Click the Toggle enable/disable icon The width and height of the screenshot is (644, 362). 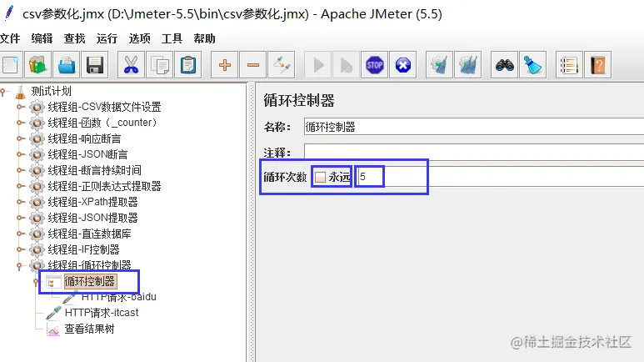coord(282,65)
